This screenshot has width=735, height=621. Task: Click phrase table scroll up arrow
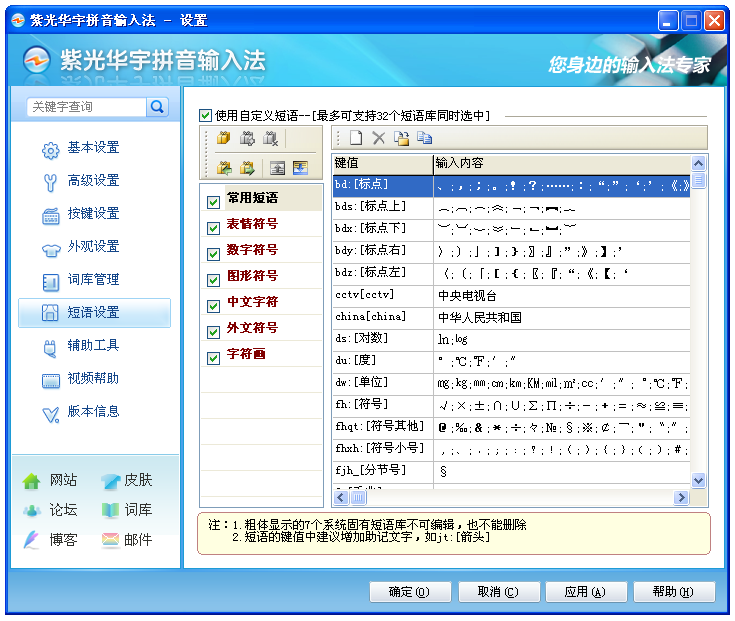(x=698, y=163)
